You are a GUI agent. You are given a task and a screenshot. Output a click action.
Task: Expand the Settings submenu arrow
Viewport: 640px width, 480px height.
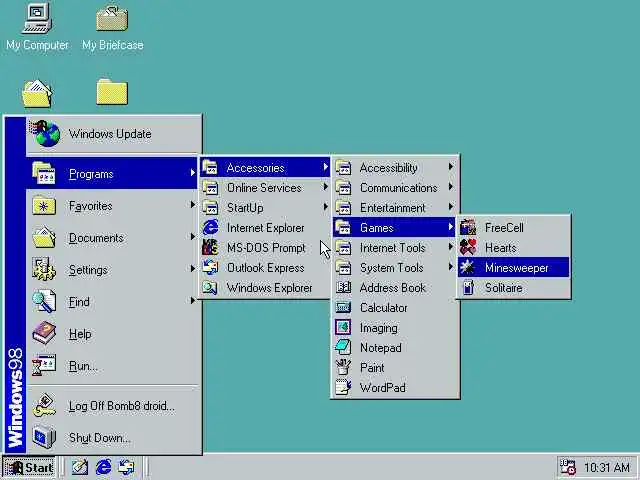click(x=192, y=268)
